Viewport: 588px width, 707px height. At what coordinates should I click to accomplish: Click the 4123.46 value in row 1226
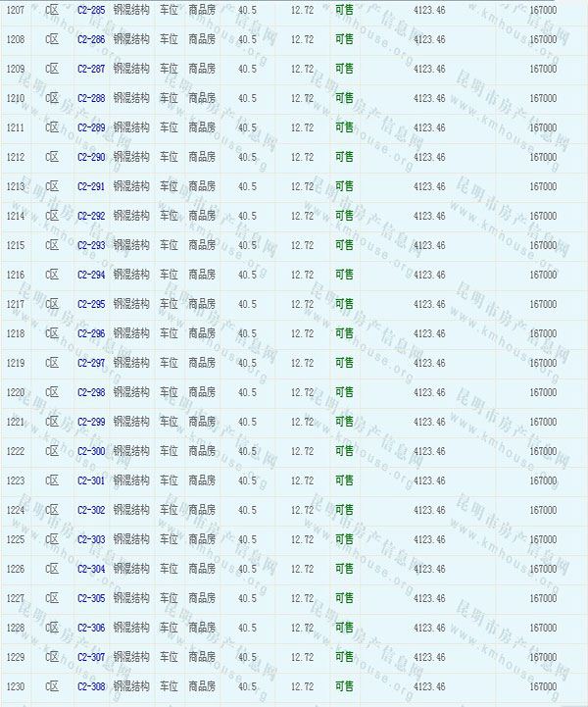[429, 569]
